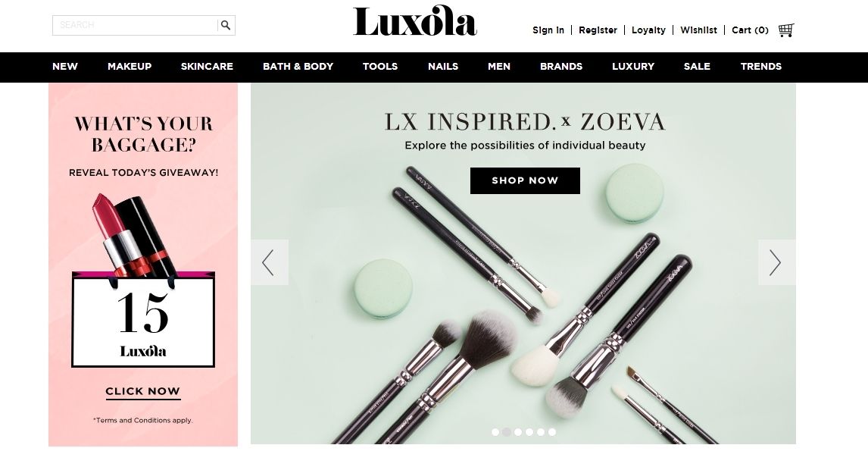This screenshot has height=467, width=868.
Task: View the Wishlist
Action: (x=698, y=30)
